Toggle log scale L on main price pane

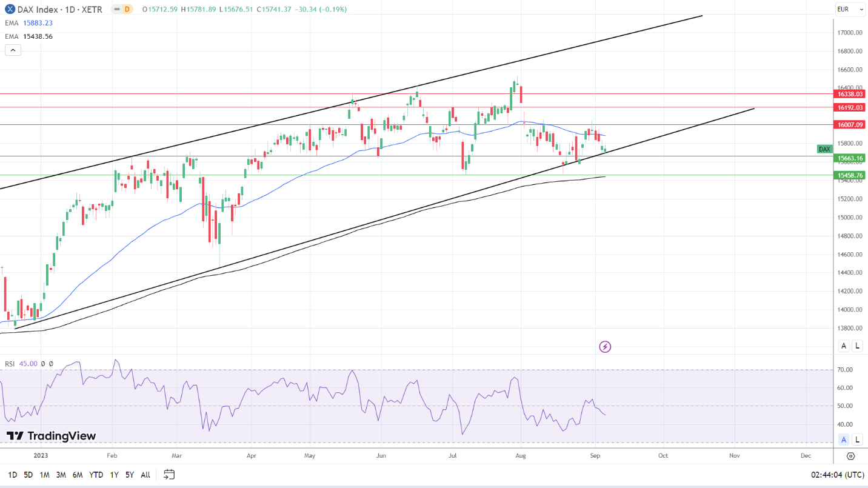tap(857, 346)
